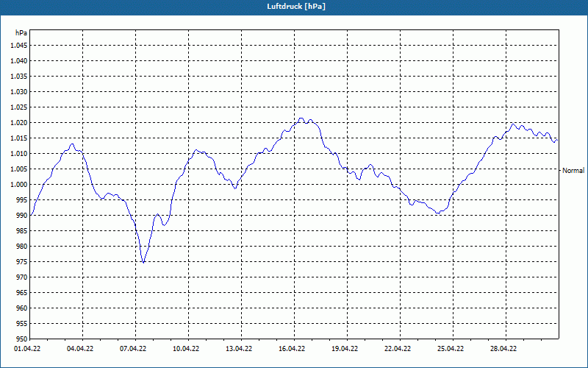This screenshot has height=368, width=588.
Task: Click the 1.045 axis value
Action: [x=19, y=46]
